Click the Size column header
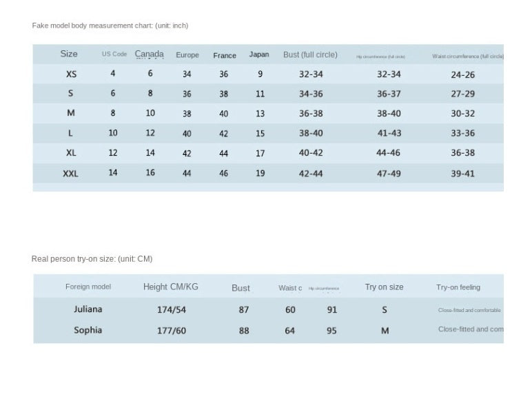The width and height of the screenshot is (532, 403). (x=69, y=54)
